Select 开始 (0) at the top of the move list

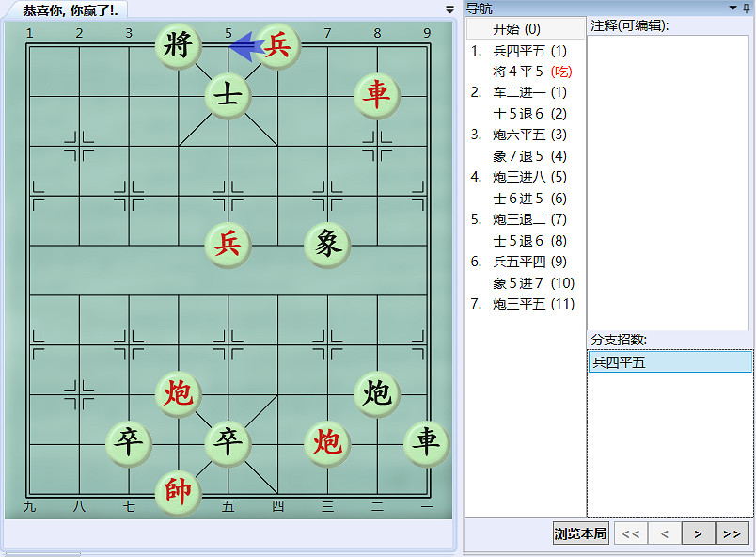(x=517, y=29)
